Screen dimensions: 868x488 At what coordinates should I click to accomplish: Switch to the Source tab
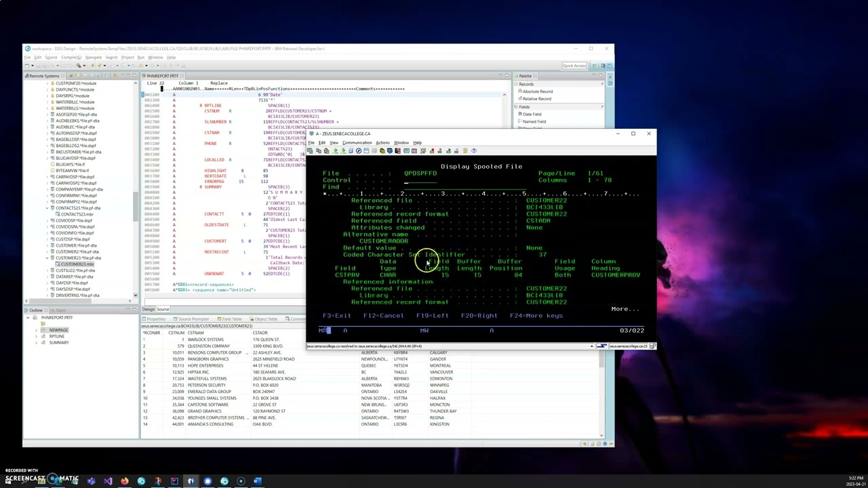163,309
